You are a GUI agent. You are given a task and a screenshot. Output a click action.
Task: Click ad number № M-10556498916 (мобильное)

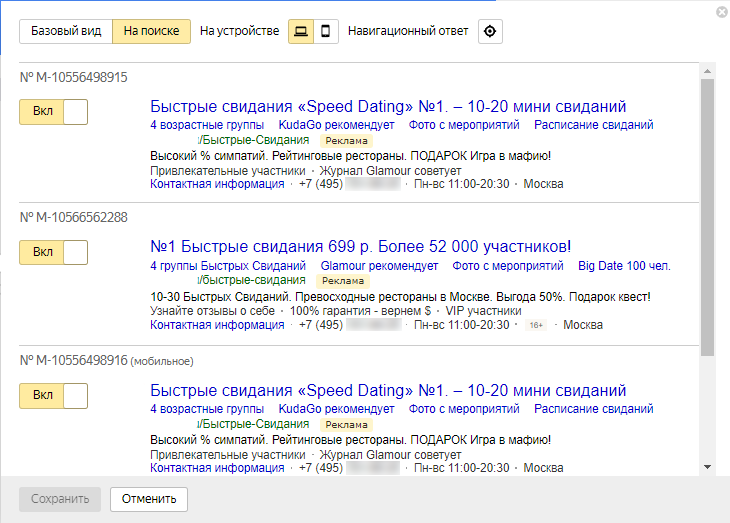tap(106, 361)
